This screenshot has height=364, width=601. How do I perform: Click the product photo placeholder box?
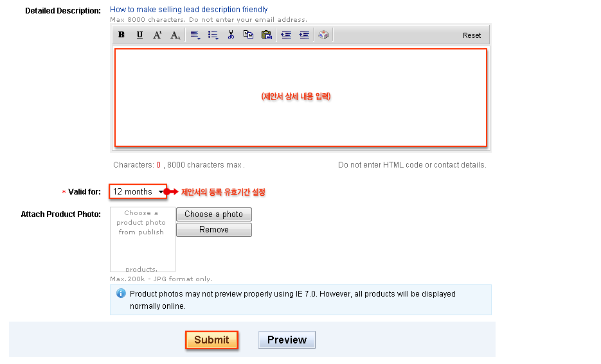[143, 239]
